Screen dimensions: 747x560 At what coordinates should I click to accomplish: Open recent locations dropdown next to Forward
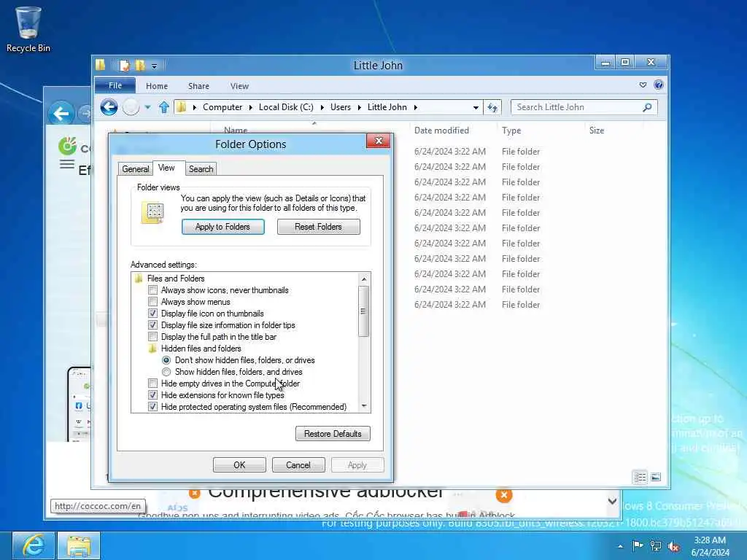pos(147,107)
